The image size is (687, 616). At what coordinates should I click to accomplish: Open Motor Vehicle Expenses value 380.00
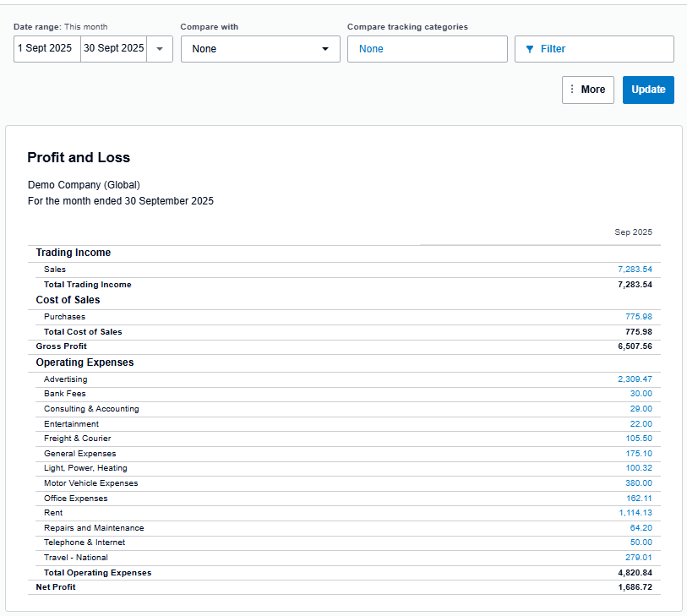(638, 483)
